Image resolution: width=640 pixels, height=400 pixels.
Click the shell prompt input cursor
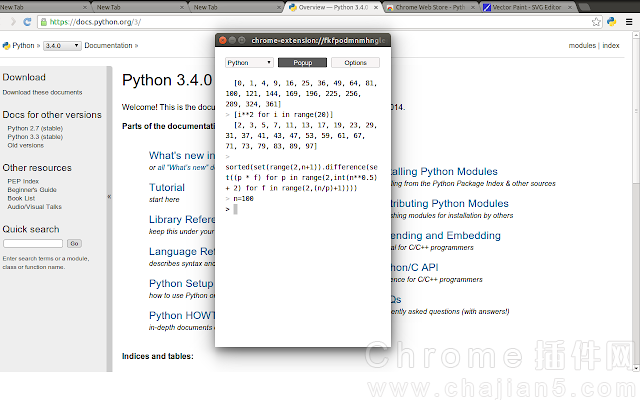coord(236,209)
